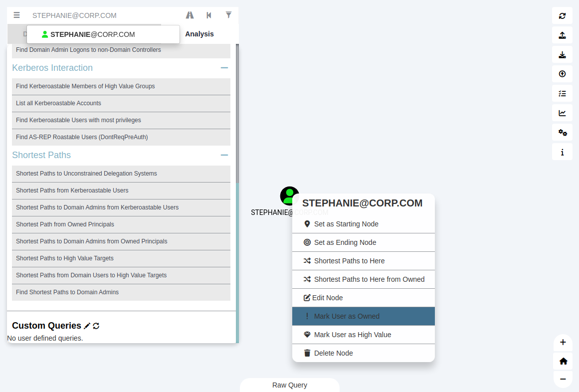Click the back-step icon in search bar
The image size is (579, 392).
point(209,15)
